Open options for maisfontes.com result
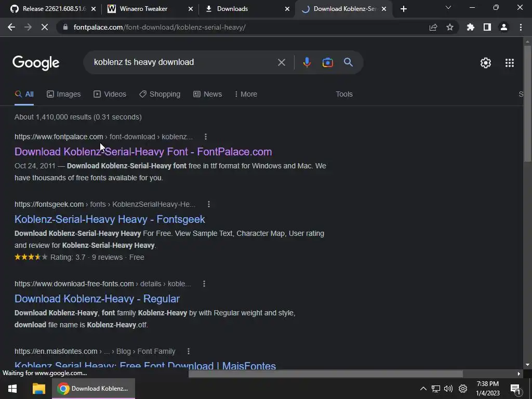 click(x=188, y=351)
